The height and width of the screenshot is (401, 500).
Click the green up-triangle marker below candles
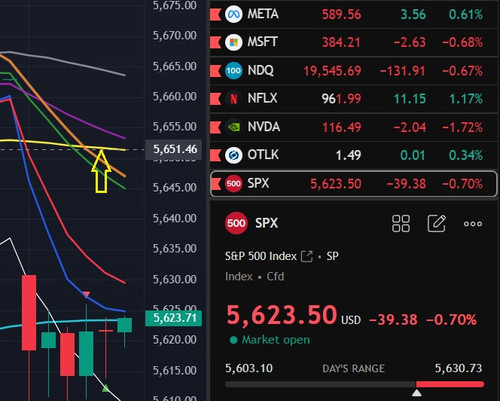pos(105,388)
